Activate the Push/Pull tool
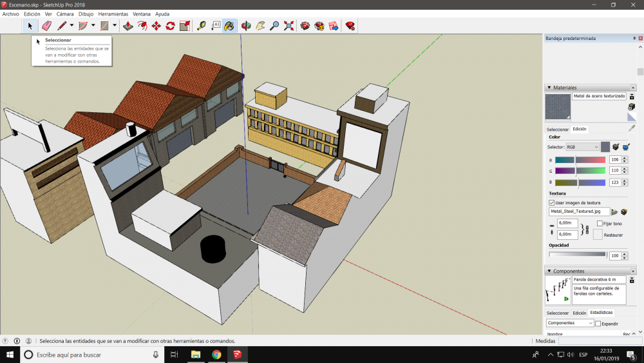This screenshot has height=363, width=644. 128,26
